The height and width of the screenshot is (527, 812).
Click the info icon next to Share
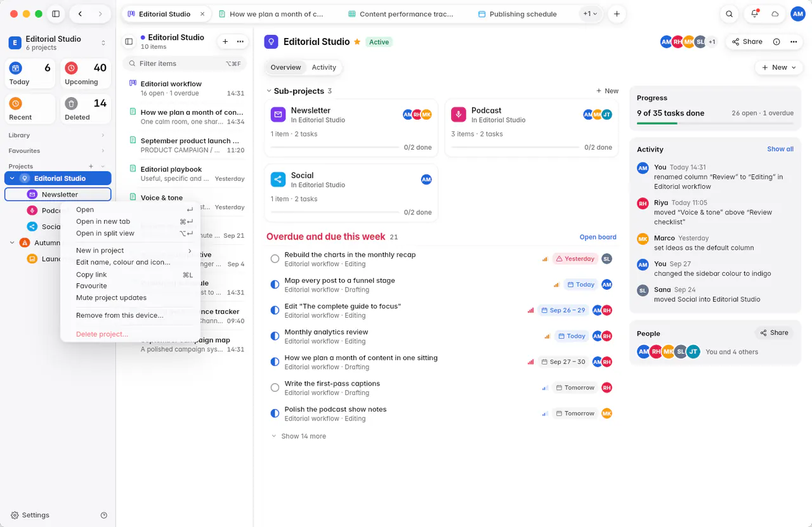point(776,42)
